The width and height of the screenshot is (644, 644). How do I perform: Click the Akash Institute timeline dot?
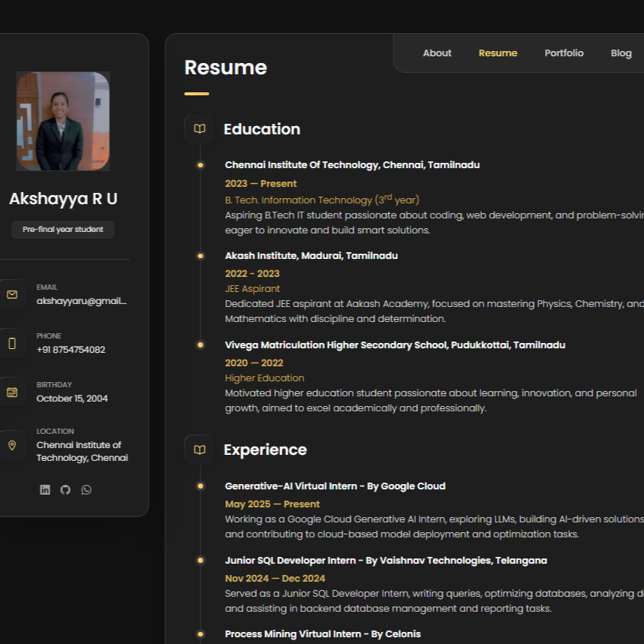200,256
